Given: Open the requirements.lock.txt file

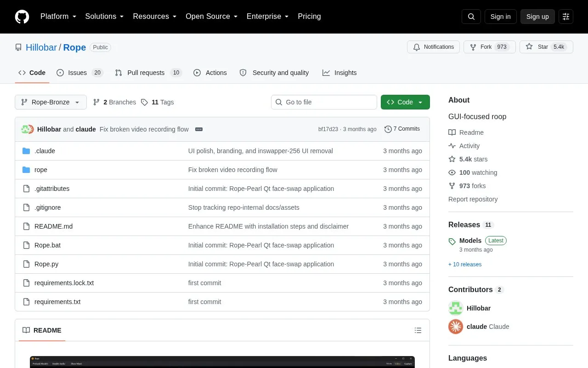Looking at the screenshot, I should pyautogui.click(x=64, y=283).
